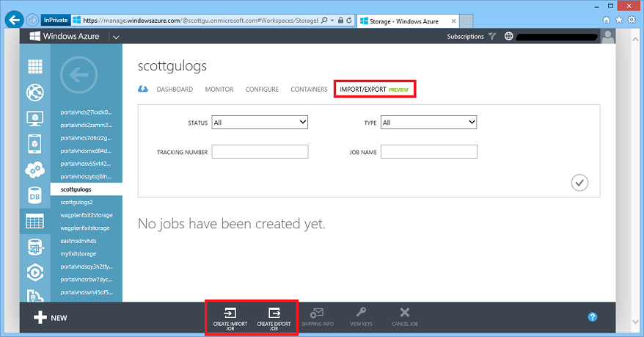
Task: Expand Windows Azure header chevron menu
Action: 116,37
